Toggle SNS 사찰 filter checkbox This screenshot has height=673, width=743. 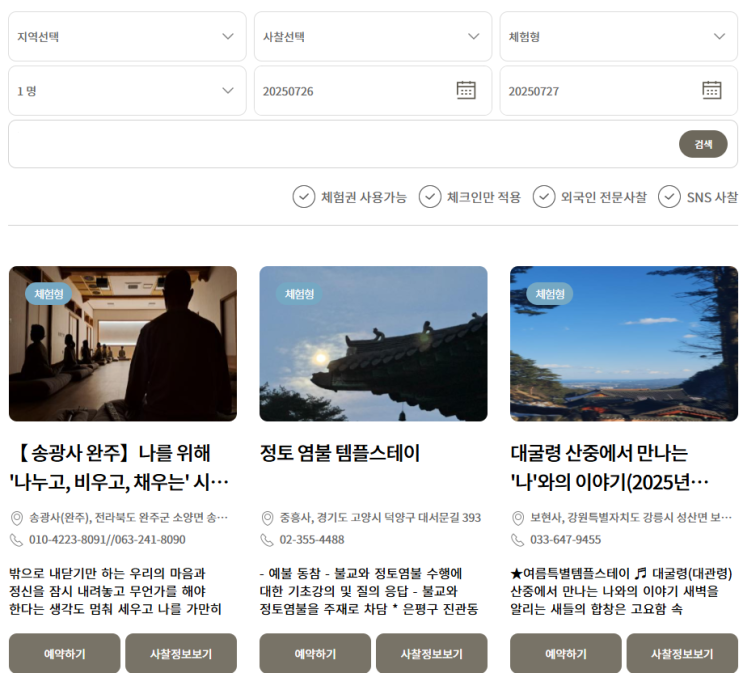(669, 197)
